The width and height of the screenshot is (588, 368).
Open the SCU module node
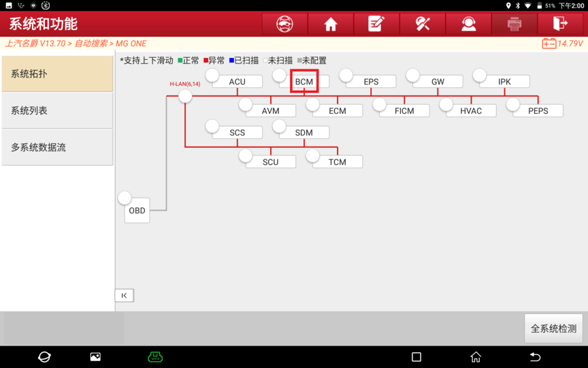tap(270, 162)
